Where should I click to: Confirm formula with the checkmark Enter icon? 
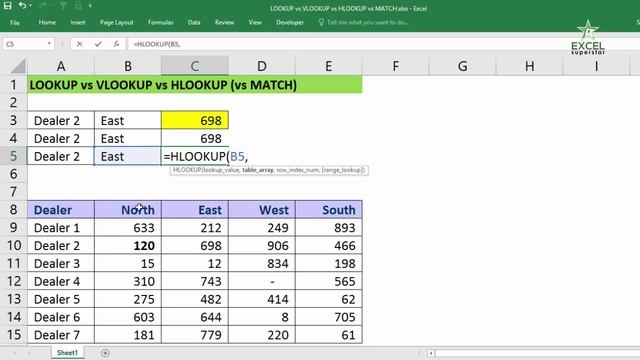point(98,44)
